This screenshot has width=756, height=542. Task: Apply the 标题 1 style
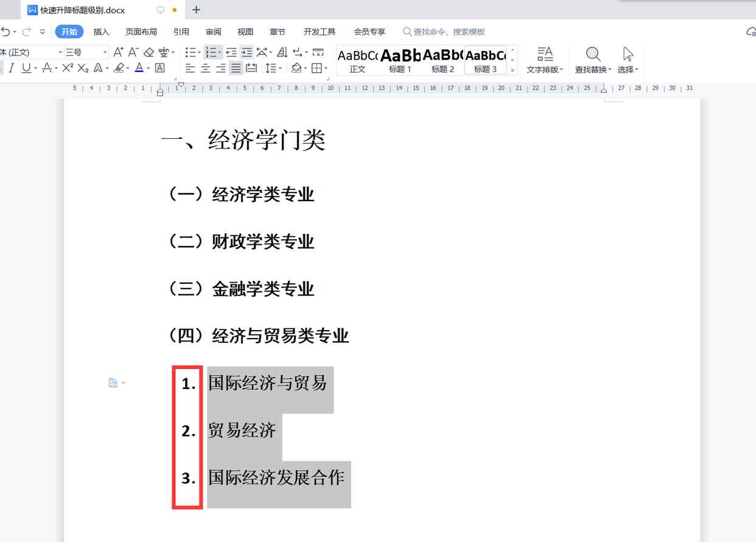[x=400, y=59]
